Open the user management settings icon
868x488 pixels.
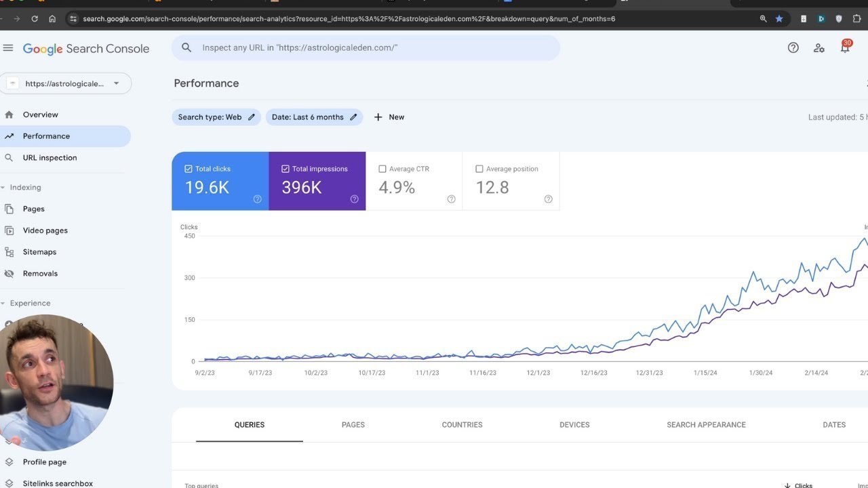click(x=819, y=48)
